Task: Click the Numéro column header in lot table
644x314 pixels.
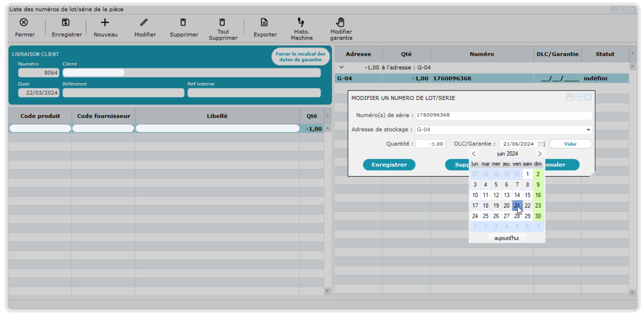Action: click(x=482, y=54)
